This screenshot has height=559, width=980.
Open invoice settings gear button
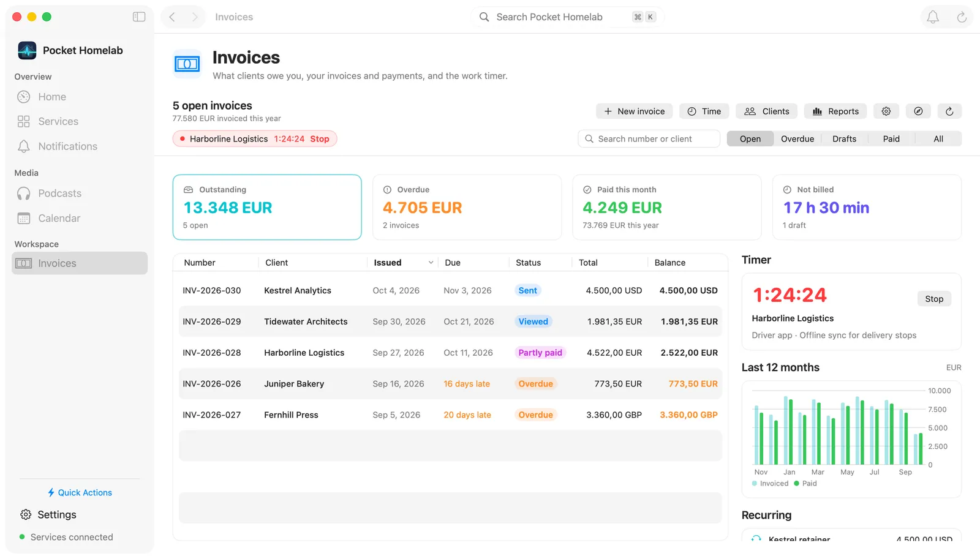(886, 111)
